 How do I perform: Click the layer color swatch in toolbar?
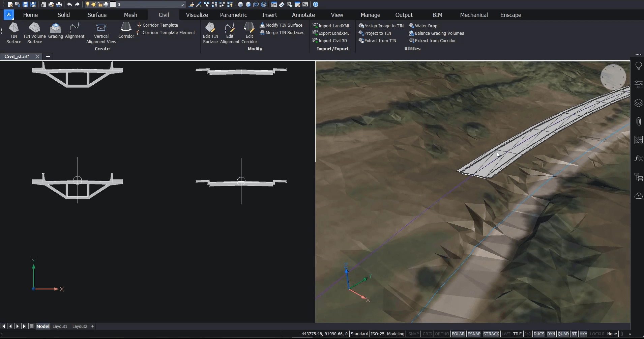(x=113, y=5)
